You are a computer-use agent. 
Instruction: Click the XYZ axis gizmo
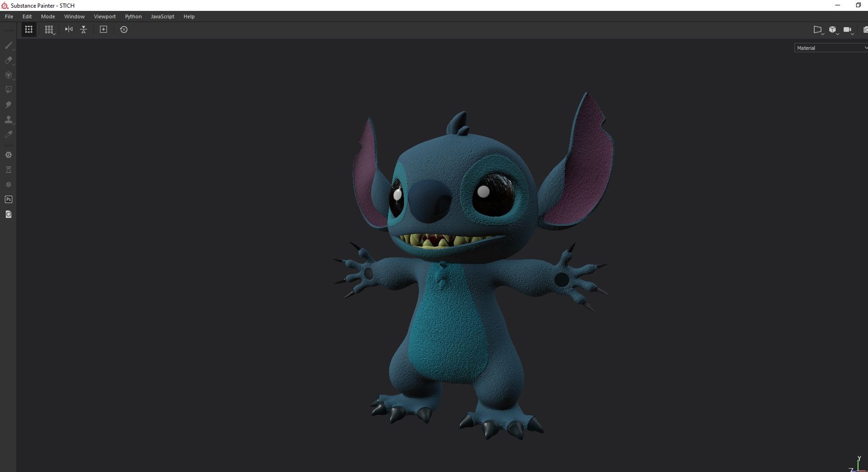[858, 464]
